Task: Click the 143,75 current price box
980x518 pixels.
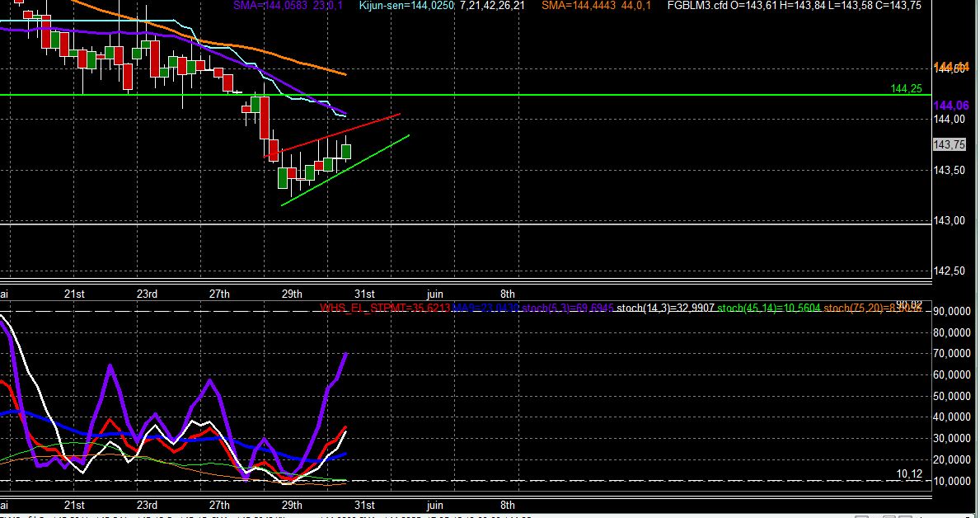Action: (950, 144)
